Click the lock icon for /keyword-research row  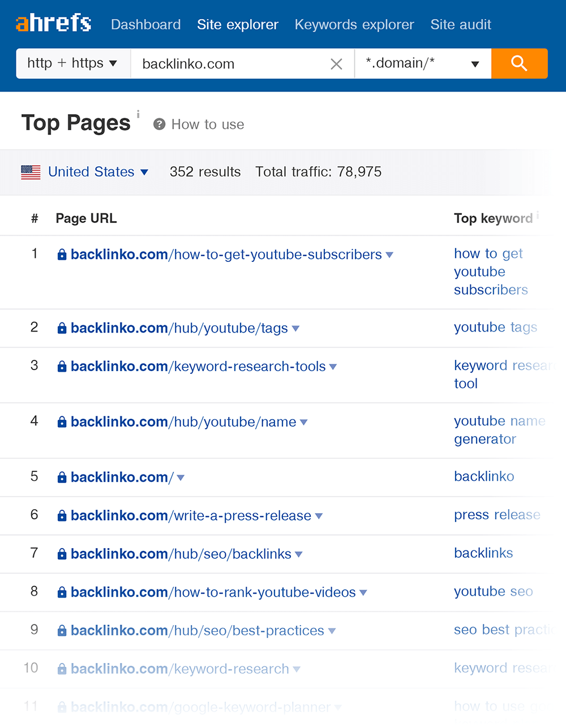62,670
